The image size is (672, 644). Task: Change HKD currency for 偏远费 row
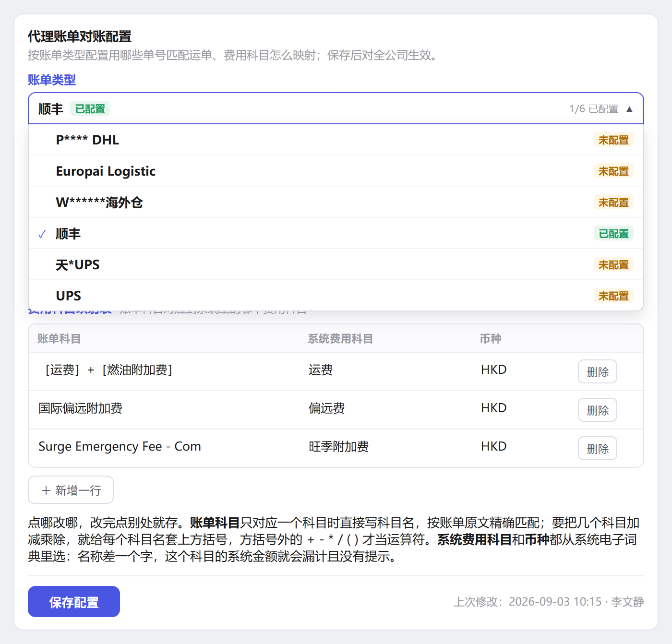pos(494,408)
